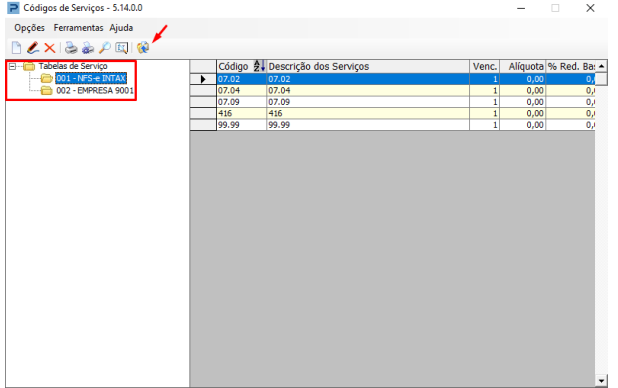The width and height of the screenshot is (618, 388).
Task: Click the Venc. value in row 416
Action: 485,114
